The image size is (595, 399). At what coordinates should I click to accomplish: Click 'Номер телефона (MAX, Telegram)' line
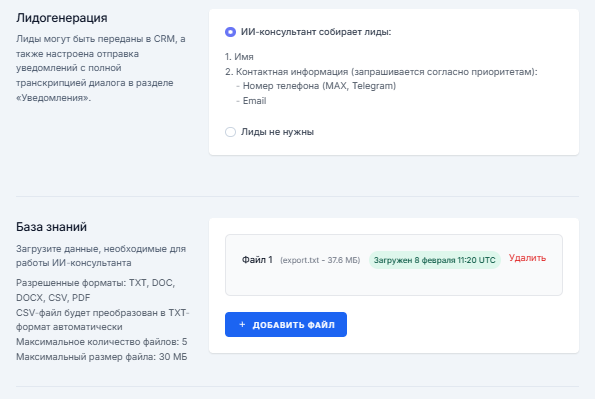coord(319,86)
